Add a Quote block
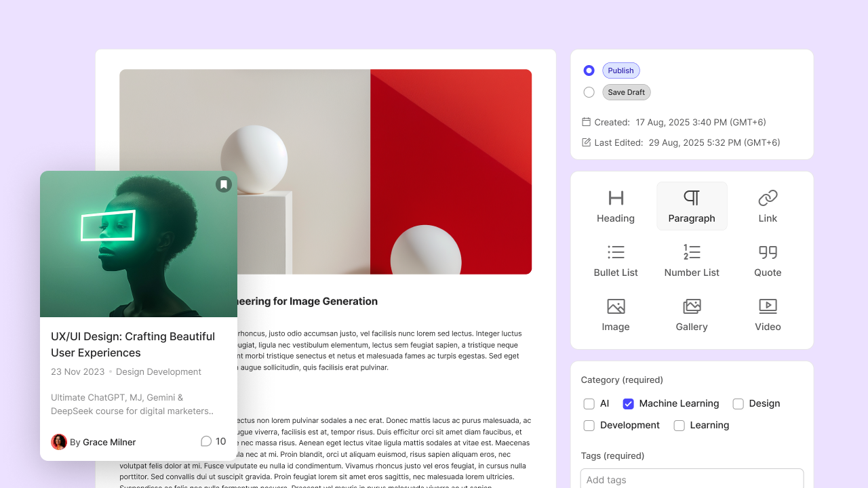868x488 pixels. (x=768, y=260)
